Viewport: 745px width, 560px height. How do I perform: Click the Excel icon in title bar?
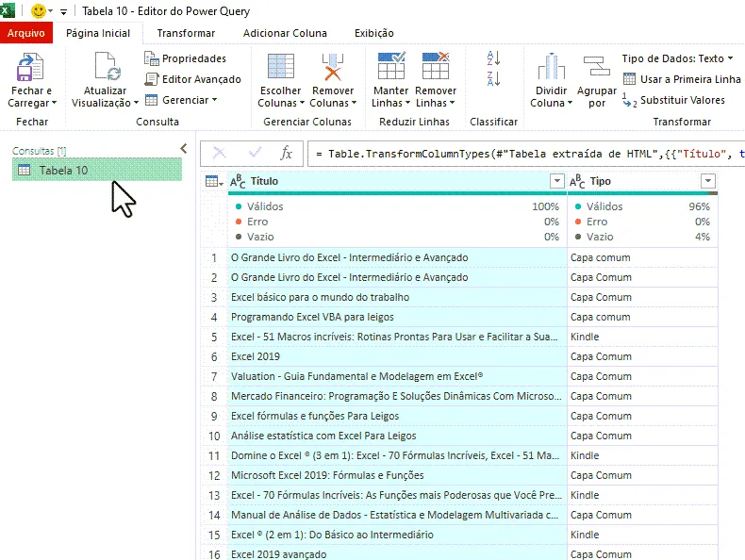8,10
